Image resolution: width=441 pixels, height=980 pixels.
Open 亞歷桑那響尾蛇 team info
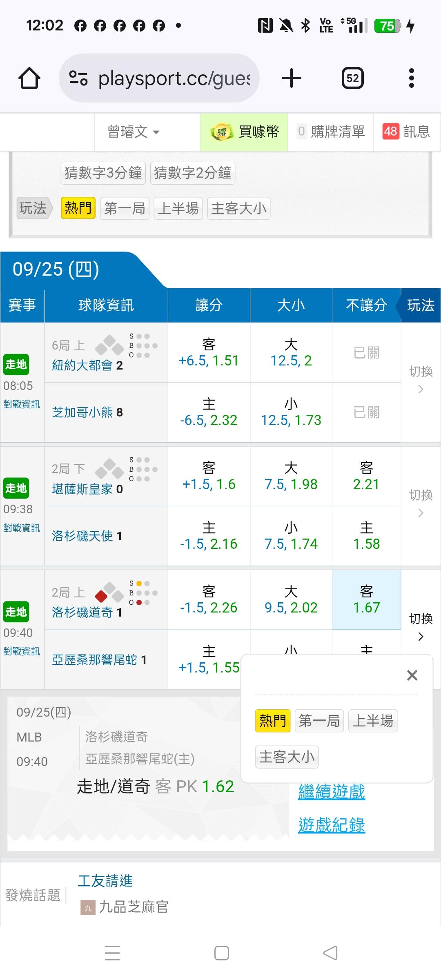pos(94,660)
